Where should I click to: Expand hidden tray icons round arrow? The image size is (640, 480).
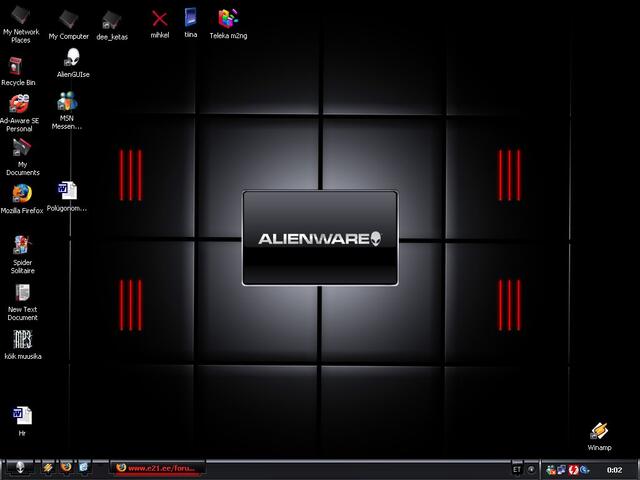pos(531,469)
